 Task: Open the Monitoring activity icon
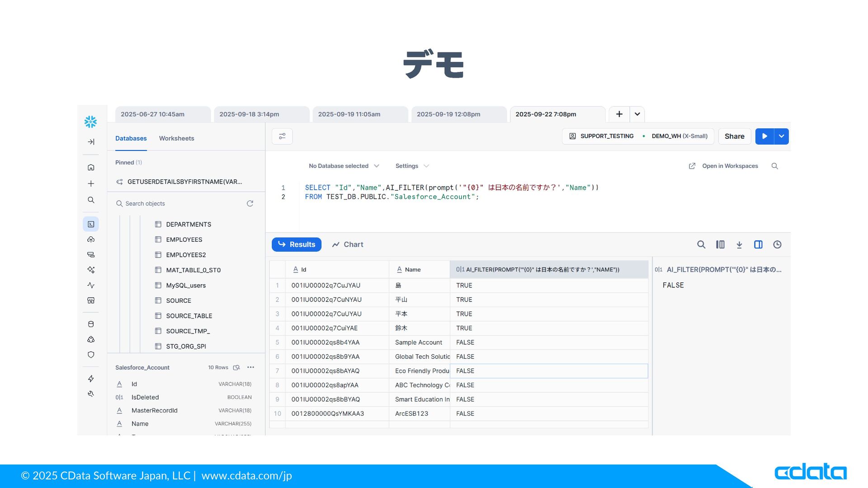(91, 285)
